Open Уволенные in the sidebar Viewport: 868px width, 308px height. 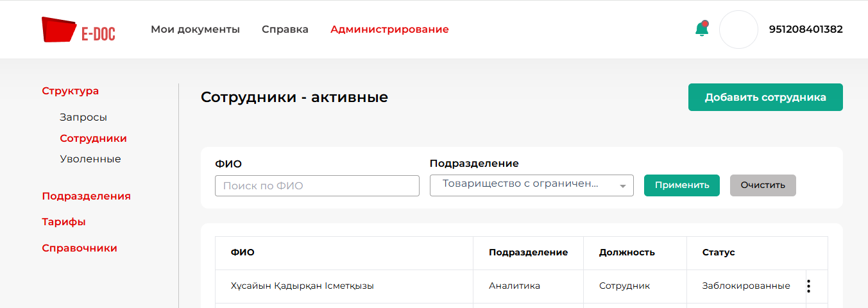click(x=90, y=158)
